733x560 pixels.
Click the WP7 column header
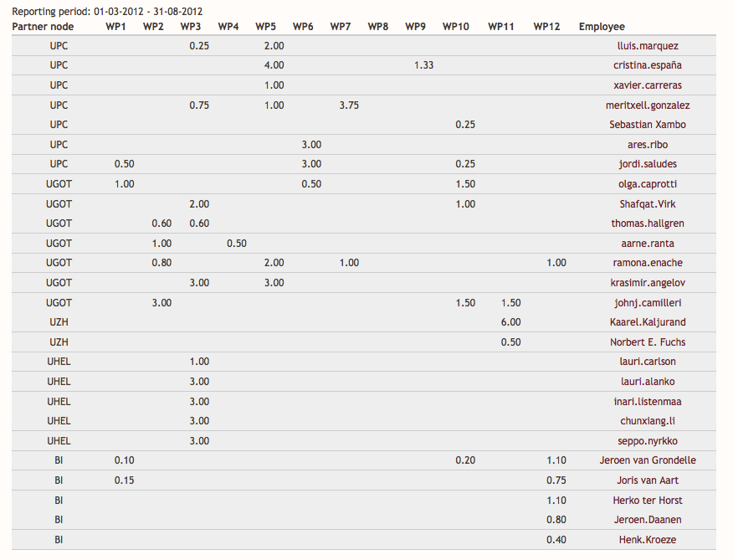pyautogui.click(x=341, y=27)
